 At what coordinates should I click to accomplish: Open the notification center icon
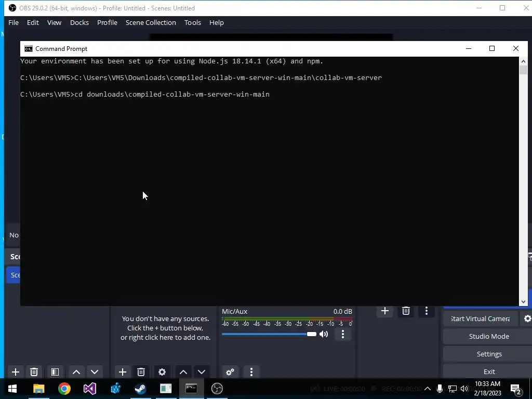[516, 389]
